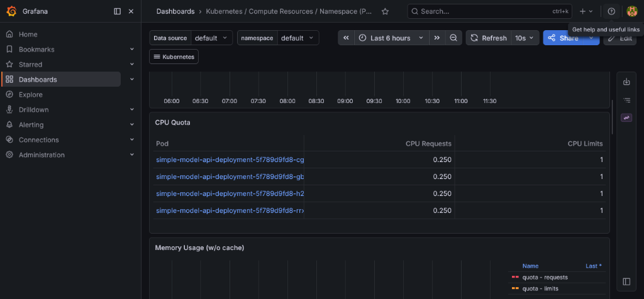The width and height of the screenshot is (644, 299).
Task: Click the Search input box
Action: (x=489, y=11)
